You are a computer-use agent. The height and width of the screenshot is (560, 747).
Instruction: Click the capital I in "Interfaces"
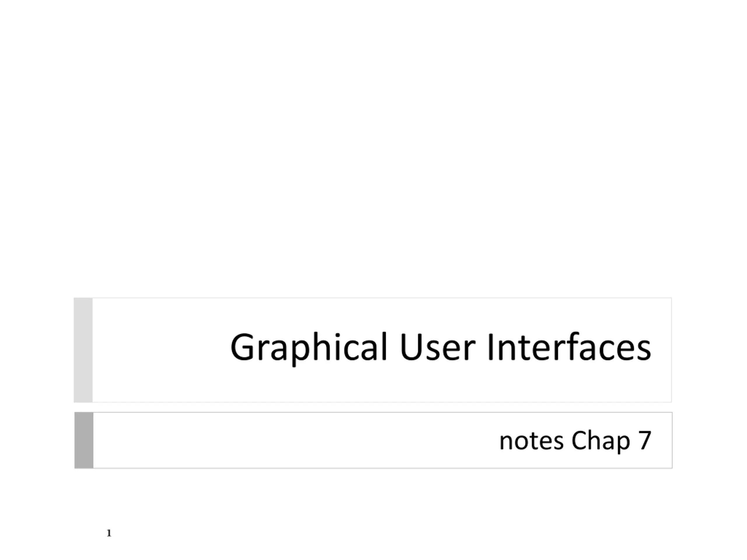(x=490, y=347)
